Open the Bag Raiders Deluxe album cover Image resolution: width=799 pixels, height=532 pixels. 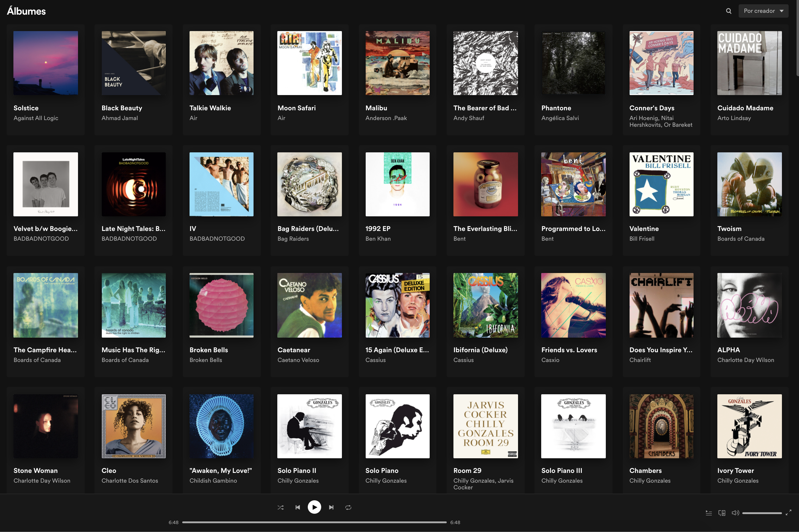click(309, 184)
